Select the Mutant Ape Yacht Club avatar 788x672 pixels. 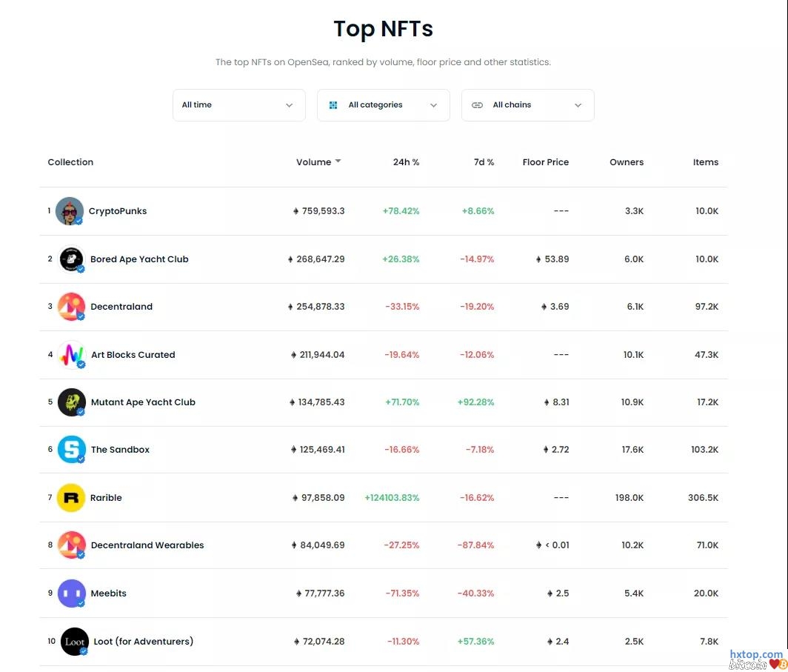click(x=71, y=402)
